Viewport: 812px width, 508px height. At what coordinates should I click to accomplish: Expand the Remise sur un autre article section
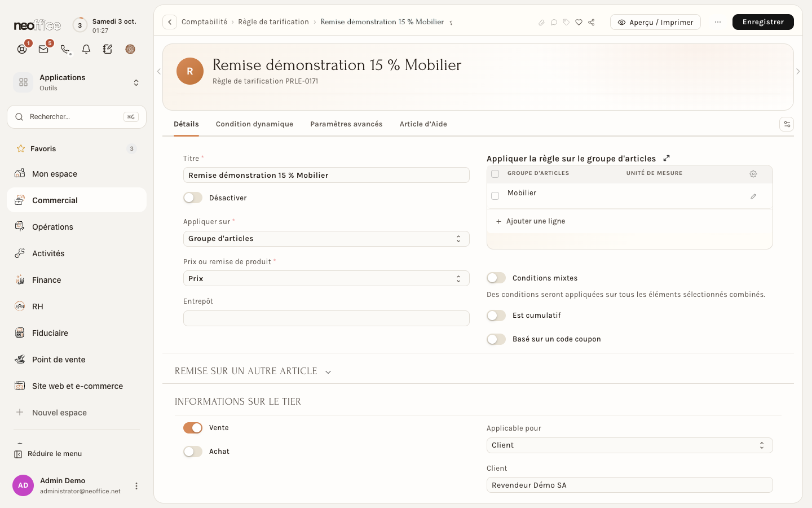click(253, 371)
